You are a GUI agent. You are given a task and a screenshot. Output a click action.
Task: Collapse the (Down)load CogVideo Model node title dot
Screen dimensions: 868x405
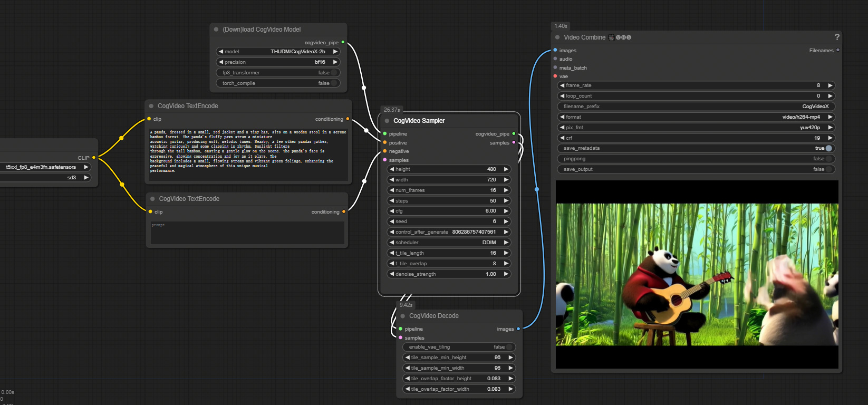[x=216, y=30]
